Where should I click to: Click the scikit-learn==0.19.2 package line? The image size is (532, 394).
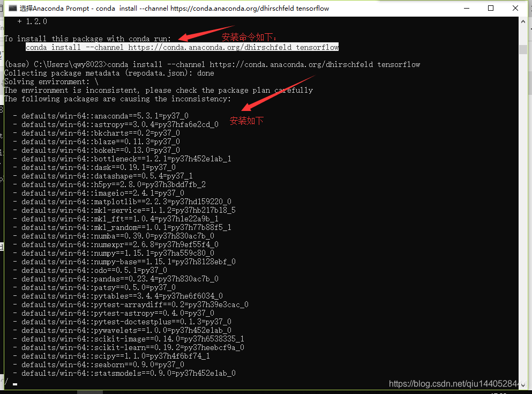pos(129,347)
